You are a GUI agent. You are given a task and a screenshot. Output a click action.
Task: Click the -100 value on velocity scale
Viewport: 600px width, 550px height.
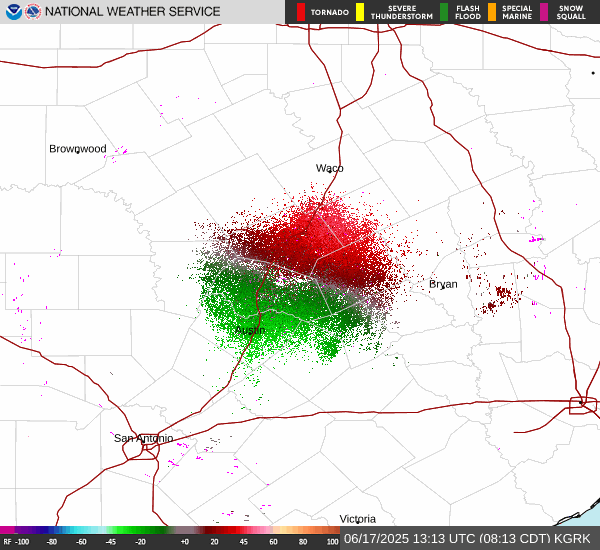click(x=22, y=542)
